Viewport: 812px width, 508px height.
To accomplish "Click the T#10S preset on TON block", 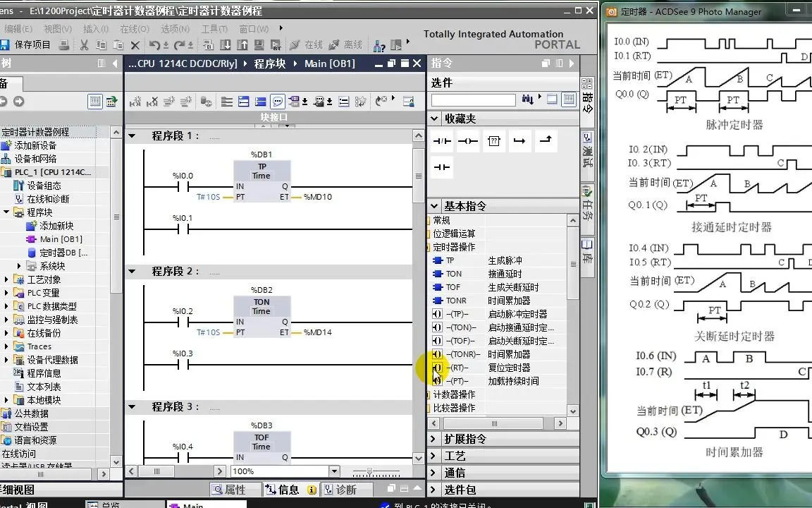I will click(208, 332).
